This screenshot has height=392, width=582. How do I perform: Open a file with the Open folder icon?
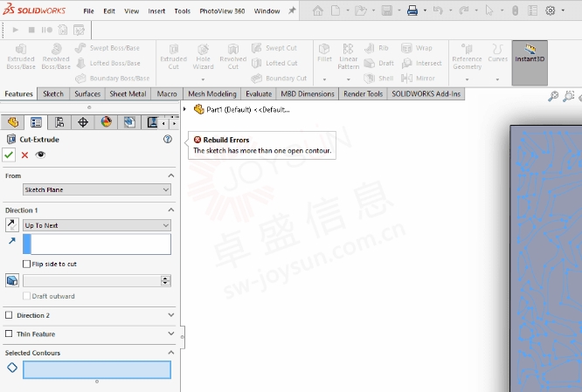(x=360, y=10)
